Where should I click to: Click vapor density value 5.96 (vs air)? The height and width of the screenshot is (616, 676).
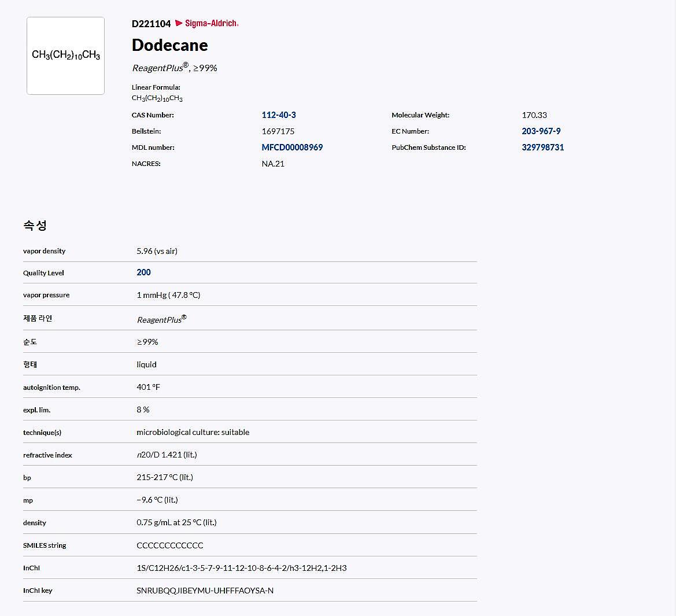[157, 251]
